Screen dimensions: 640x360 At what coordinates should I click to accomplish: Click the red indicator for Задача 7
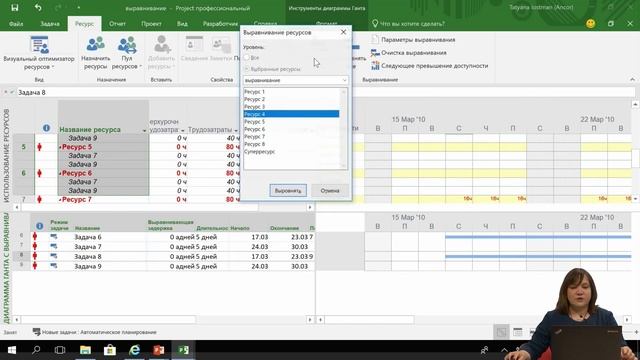point(35,247)
